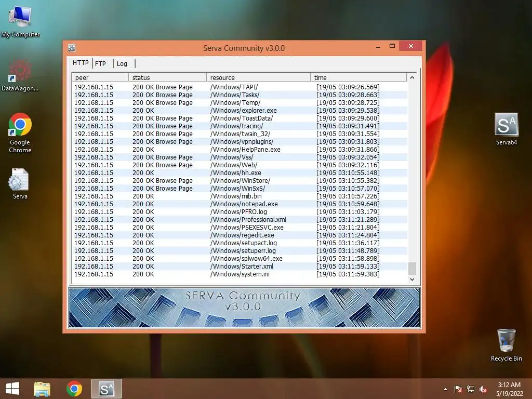The height and width of the screenshot is (399, 532).
Task: Select the /Windows/tracing/ entry
Action: pyautogui.click(x=240, y=126)
